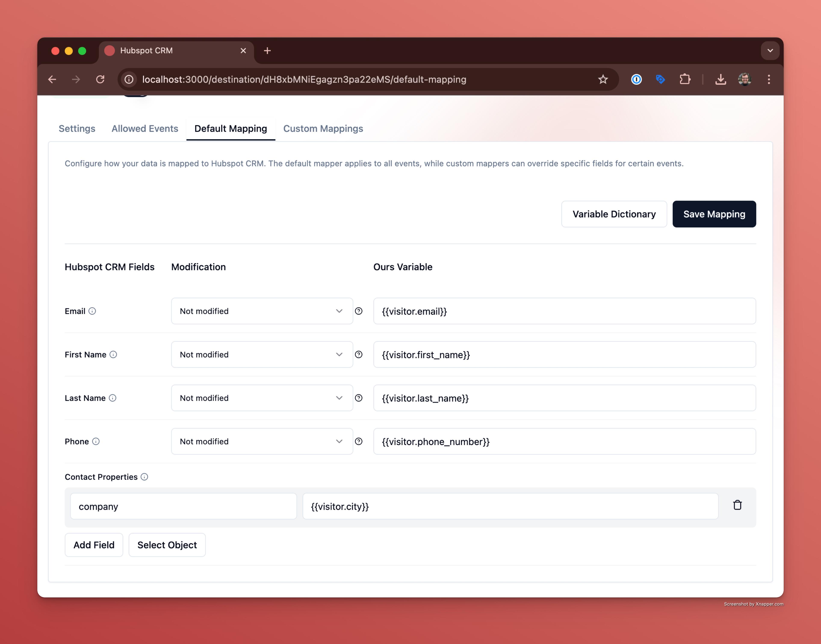The height and width of the screenshot is (644, 821).
Task: Click the Add Field button
Action: tap(94, 545)
